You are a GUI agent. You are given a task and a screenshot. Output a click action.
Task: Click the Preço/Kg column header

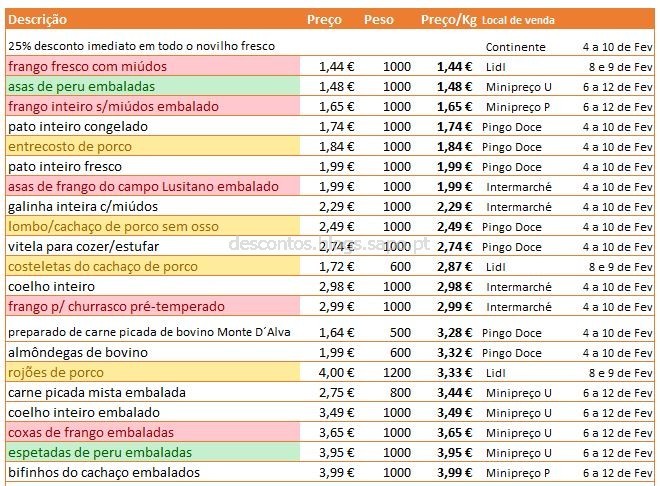(x=449, y=20)
